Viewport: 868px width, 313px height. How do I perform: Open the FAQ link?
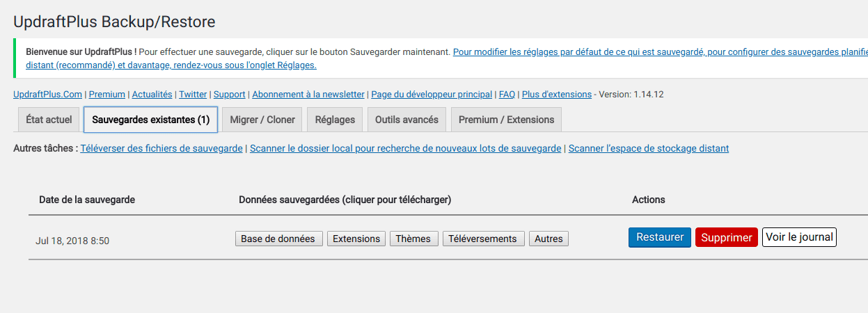point(507,94)
